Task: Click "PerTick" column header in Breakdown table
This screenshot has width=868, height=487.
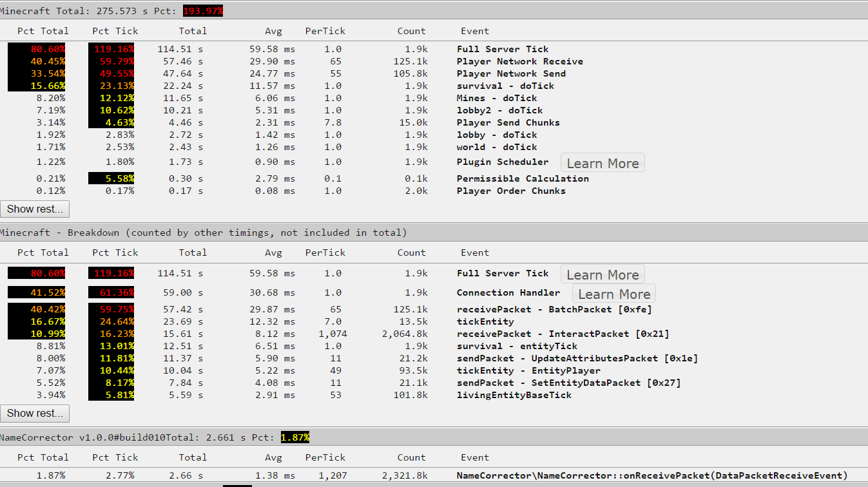Action: (325, 253)
